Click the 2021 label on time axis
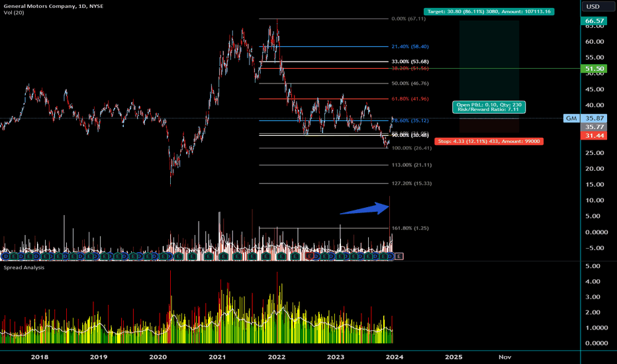Image resolution: width=617 pixels, height=364 pixels. tap(217, 357)
